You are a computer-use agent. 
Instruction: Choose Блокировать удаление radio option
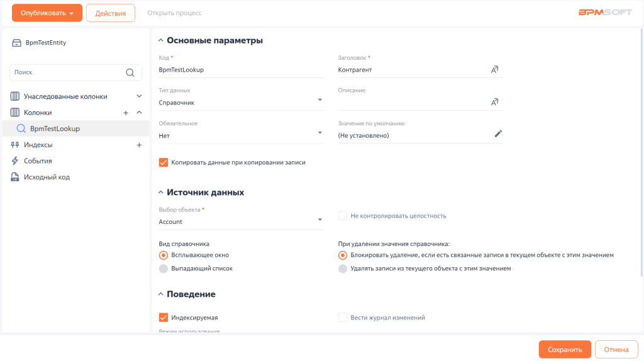[x=343, y=255]
